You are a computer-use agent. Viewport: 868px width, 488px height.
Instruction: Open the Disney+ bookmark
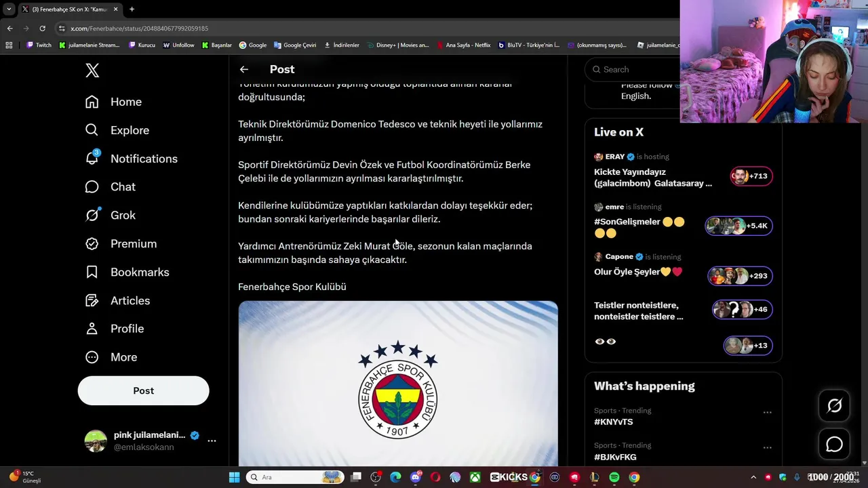click(398, 45)
